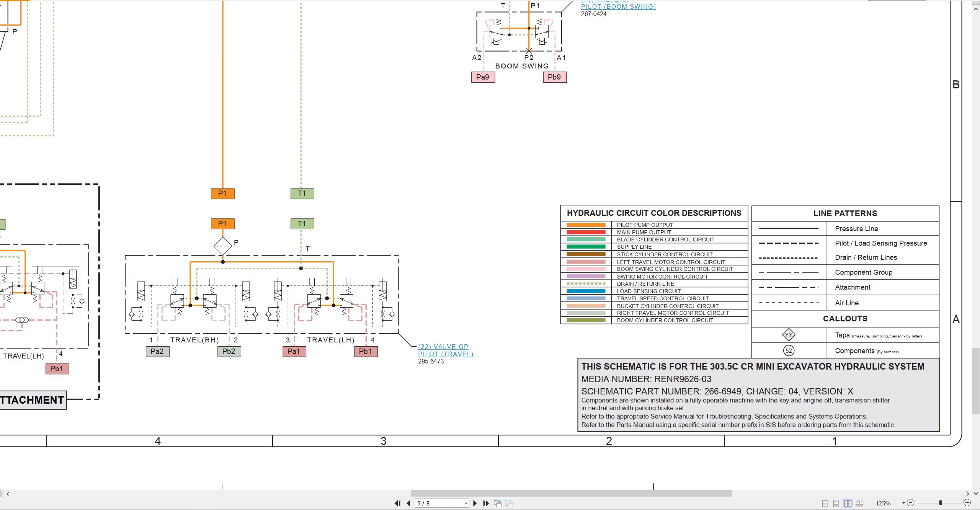Switch to continuous facing view
The height and width of the screenshot is (510, 980).
859,503
